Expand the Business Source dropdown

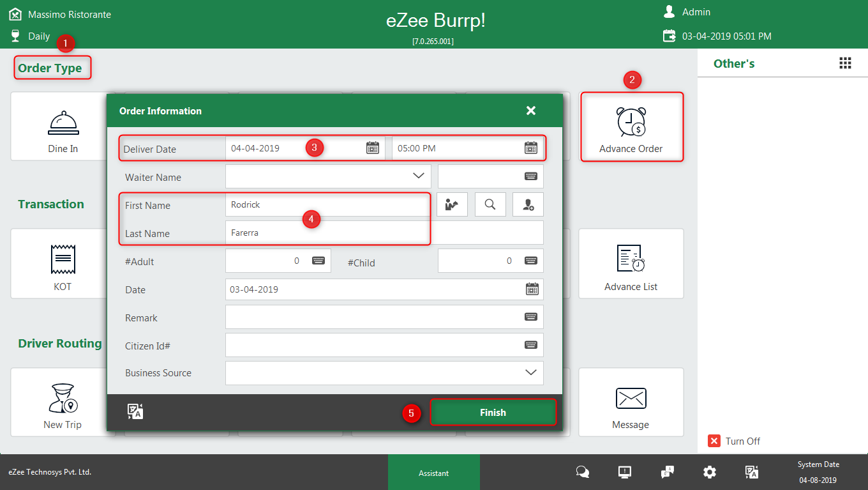click(x=531, y=372)
